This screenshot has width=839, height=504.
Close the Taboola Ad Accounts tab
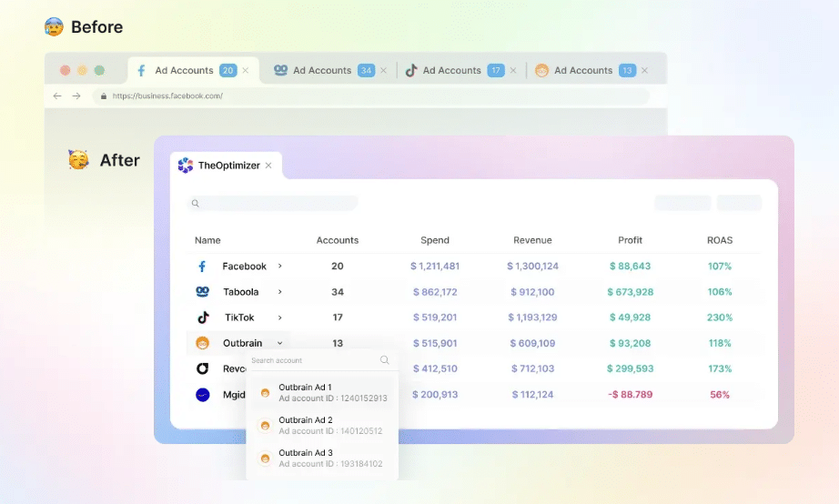384,71
